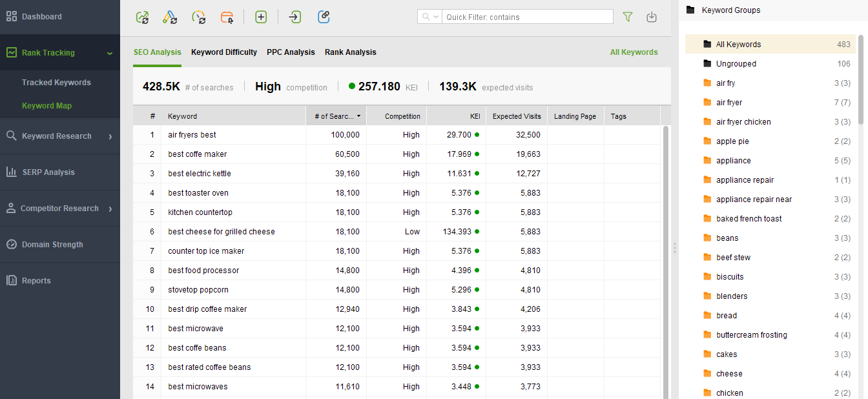
Task: Click the Add Keywords plus icon
Action: coord(261,17)
